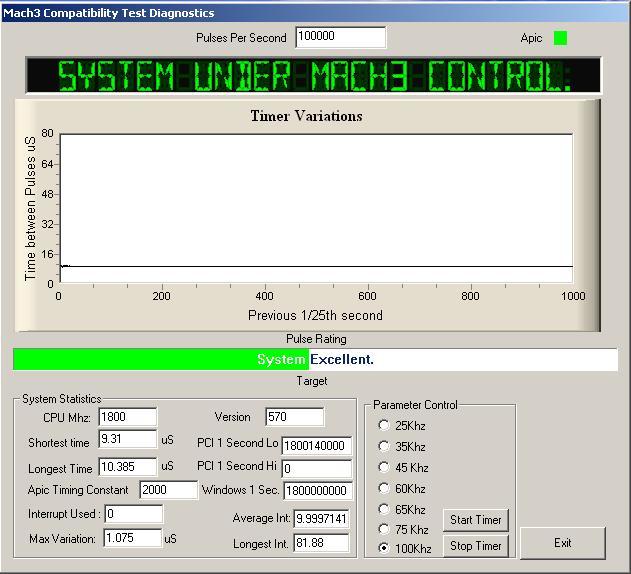
Task: Click the Longest Time value field
Action: pos(127,467)
